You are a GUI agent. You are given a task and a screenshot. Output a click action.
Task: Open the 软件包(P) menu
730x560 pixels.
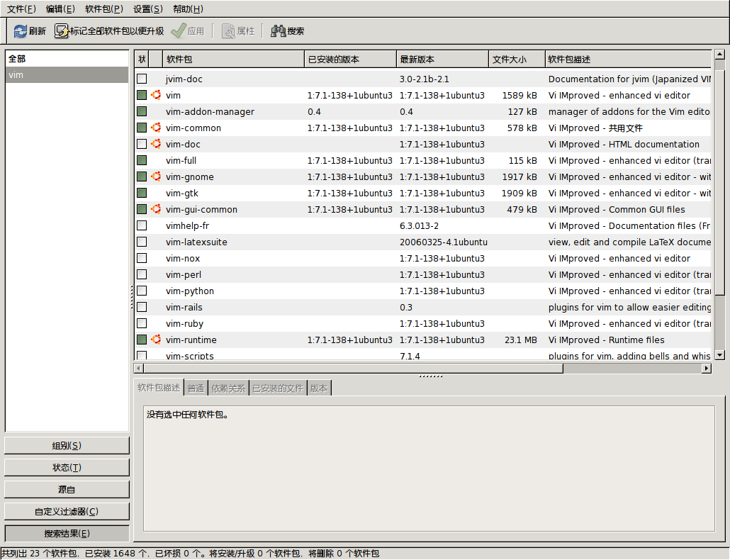(104, 9)
